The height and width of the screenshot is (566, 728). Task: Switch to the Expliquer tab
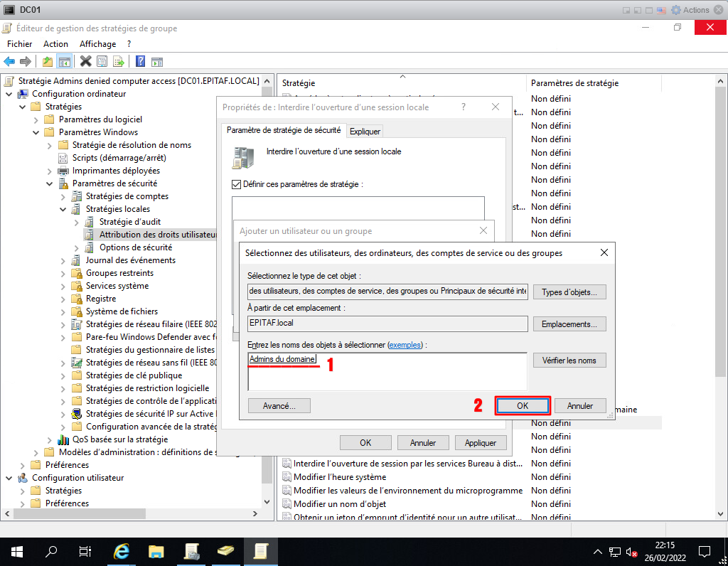click(365, 131)
